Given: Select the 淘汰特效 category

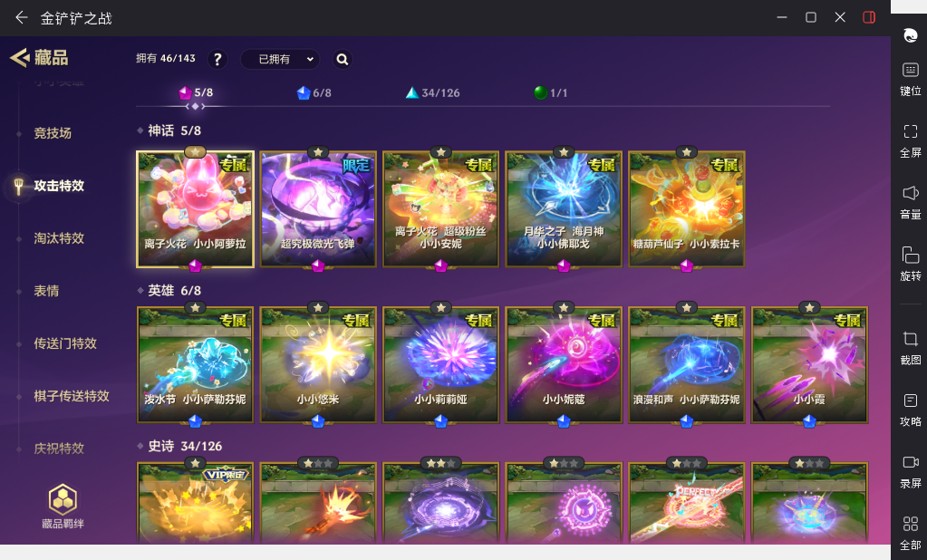Looking at the screenshot, I should [x=59, y=238].
